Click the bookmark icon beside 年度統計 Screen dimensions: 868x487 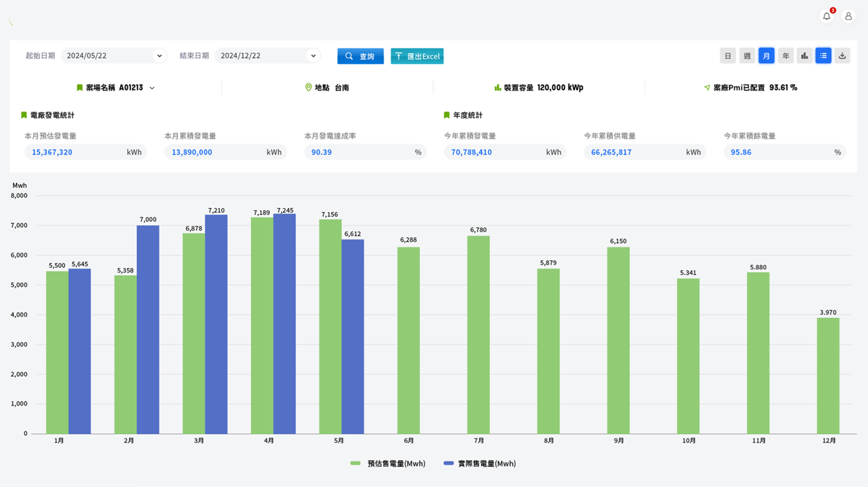point(446,115)
